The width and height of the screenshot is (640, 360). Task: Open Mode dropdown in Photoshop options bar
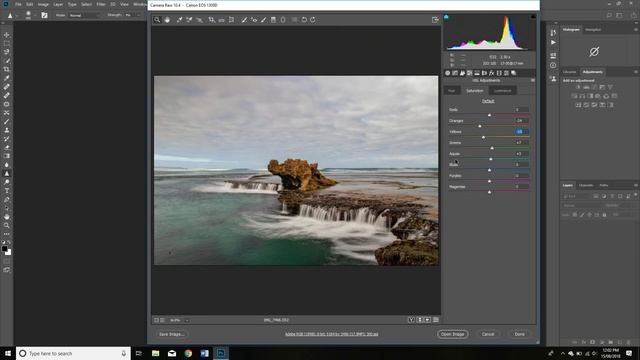[84, 15]
